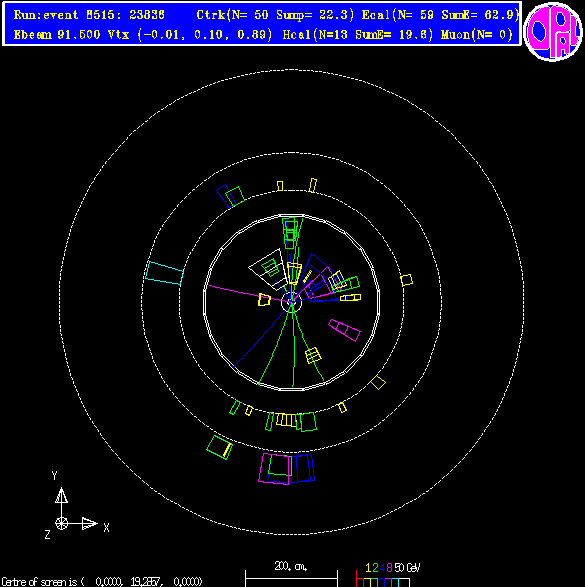Click the OPAL logo in the corner

click(x=553, y=31)
